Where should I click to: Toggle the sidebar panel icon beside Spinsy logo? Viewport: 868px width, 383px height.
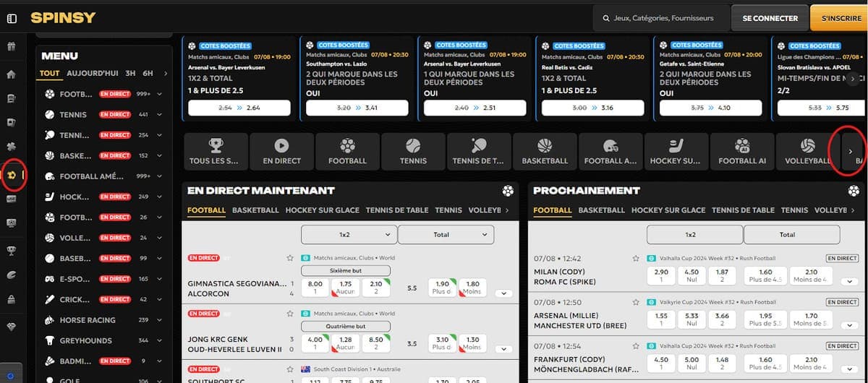coord(12,18)
